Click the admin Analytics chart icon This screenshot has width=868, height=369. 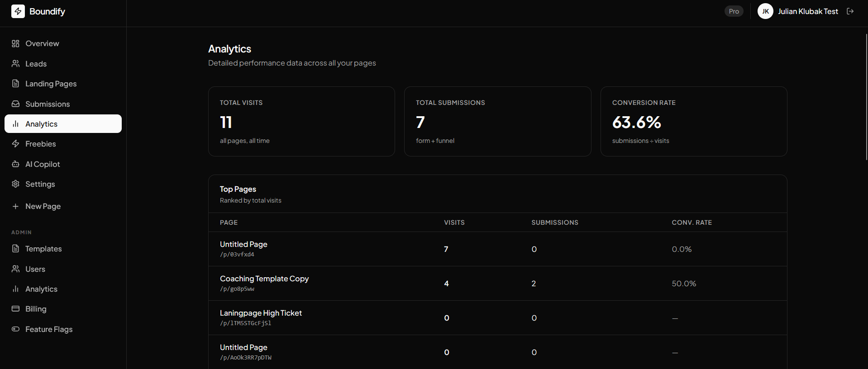[x=15, y=289]
